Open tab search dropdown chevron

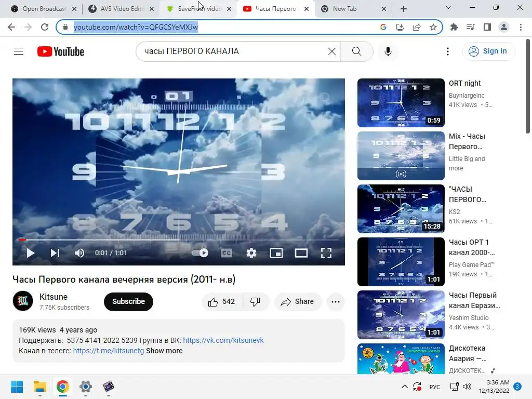coord(448,7)
